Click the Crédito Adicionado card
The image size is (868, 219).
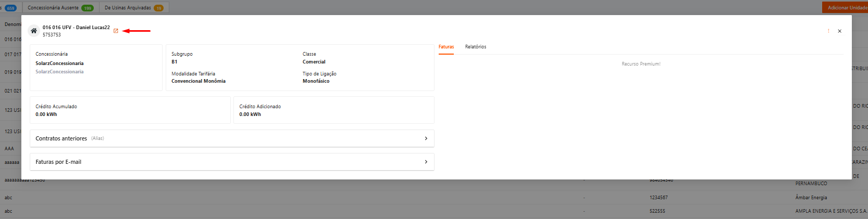[x=334, y=110]
